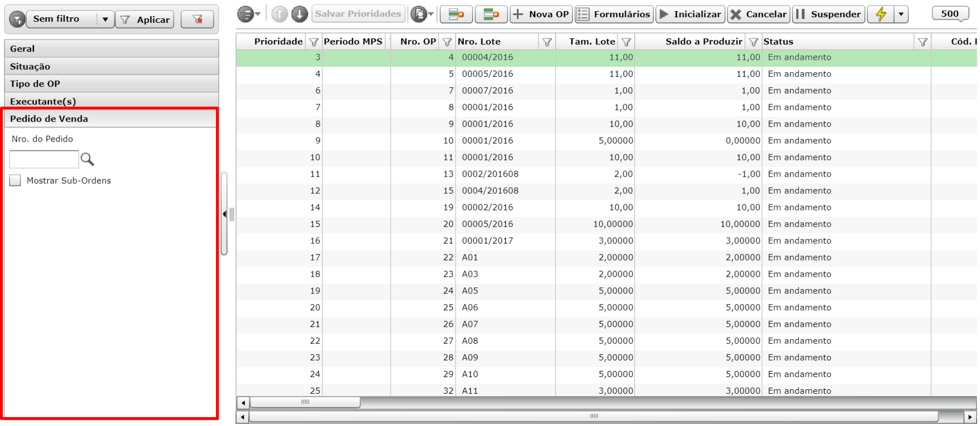Screen dimensions: 980x426
Task: Click the move priority down arrow icon
Action: 300,14
